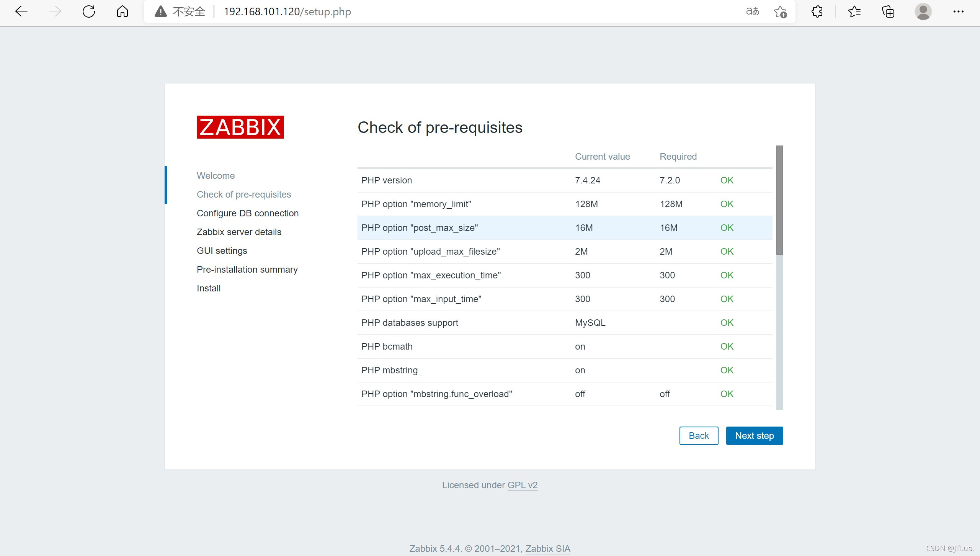Click the pre-requisites table scrollbar
This screenshot has height=556, width=980.
[779, 200]
